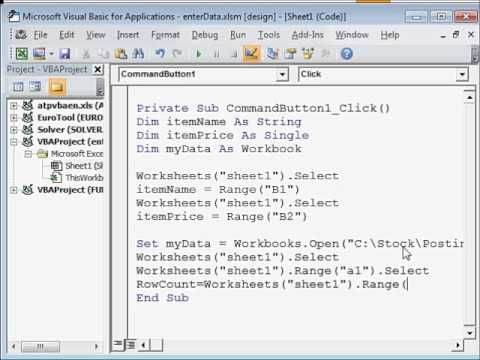Viewport: 480px width, 360px height.
Task: Click View Code icon in the Project panel
Action: [x=18, y=87]
